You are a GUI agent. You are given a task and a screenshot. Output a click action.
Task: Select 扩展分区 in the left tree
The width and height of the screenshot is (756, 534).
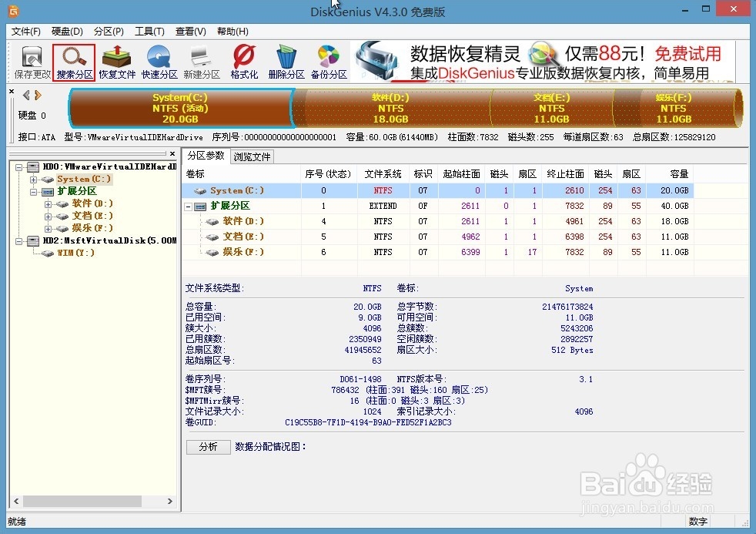coord(77,192)
